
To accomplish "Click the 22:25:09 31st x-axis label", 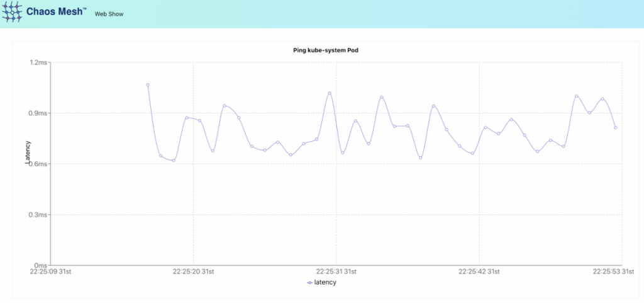I will click(x=51, y=272).
